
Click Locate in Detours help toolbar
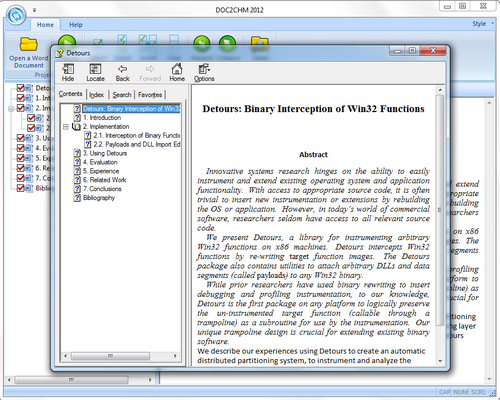tap(95, 72)
